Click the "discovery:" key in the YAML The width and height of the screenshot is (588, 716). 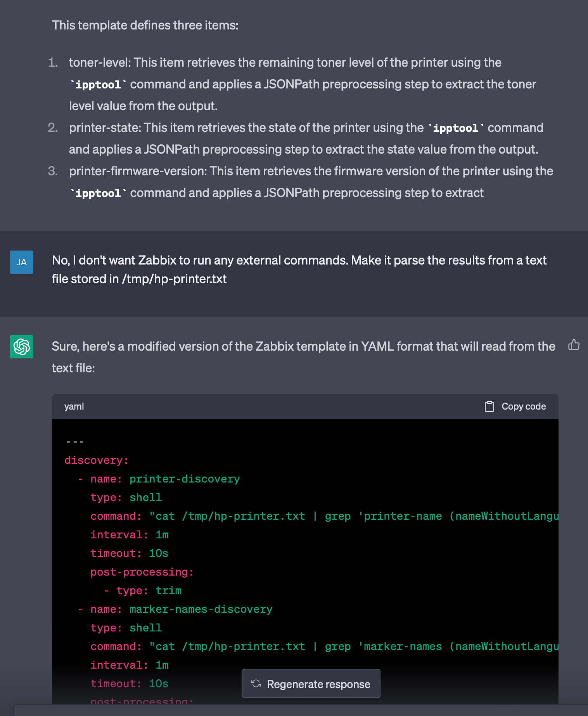click(96, 460)
